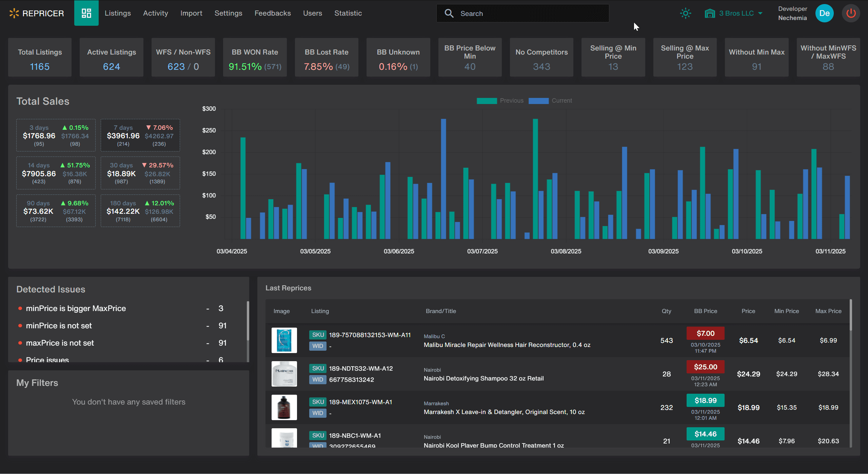The height and width of the screenshot is (474, 868).
Task: Click the BB Price column header
Action: 706,311
